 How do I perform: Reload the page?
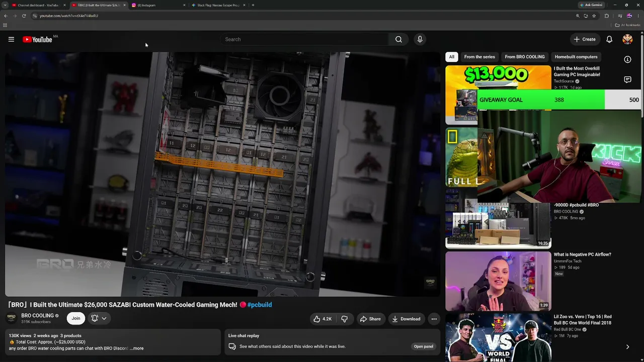click(24, 16)
